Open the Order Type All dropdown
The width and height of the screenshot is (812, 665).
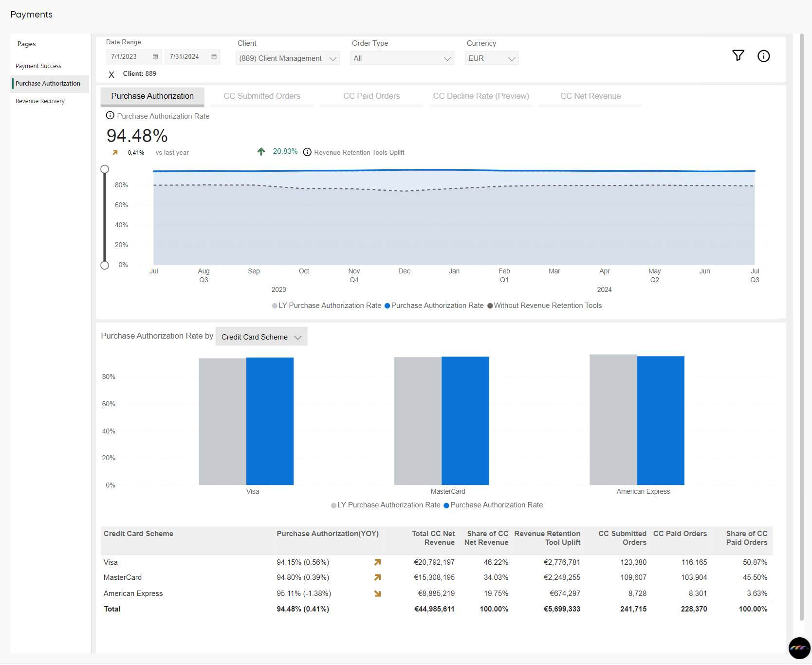point(402,58)
